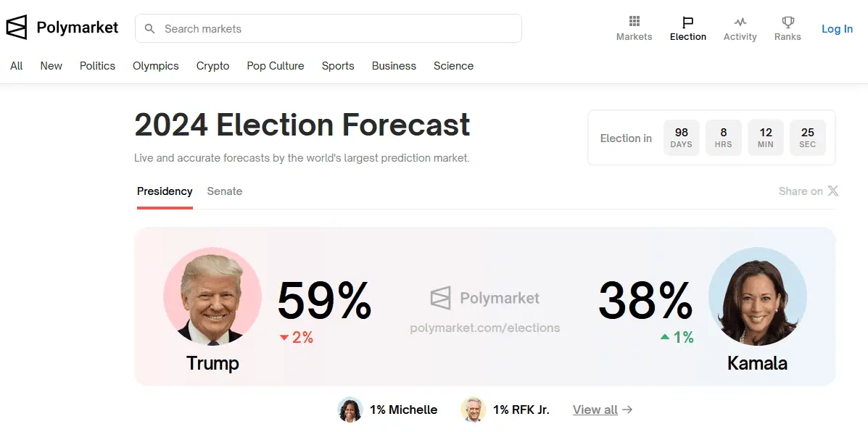
Task: Open the Olympics category
Action: click(155, 66)
